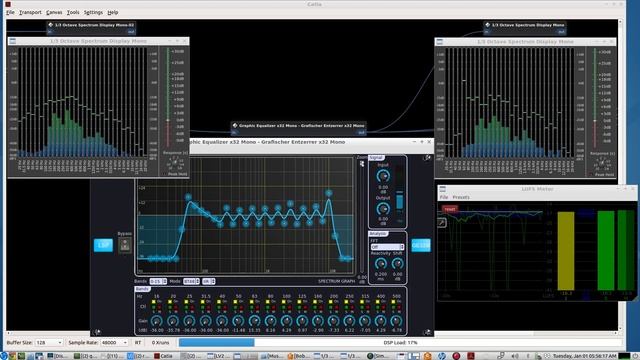The image size is (640, 360).
Task: Click the Zoom fader handle beside the graph
Action: pyautogui.click(x=362, y=164)
